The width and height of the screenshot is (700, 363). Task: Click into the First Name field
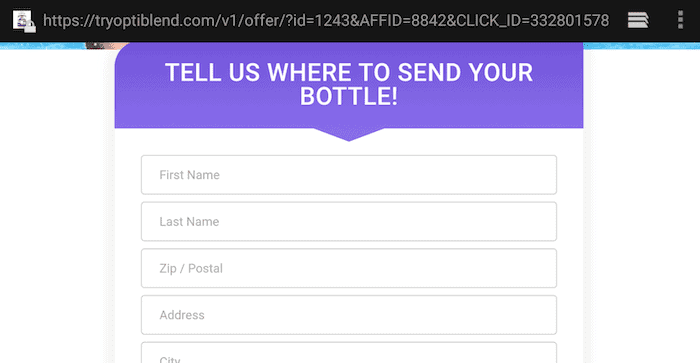coord(349,175)
